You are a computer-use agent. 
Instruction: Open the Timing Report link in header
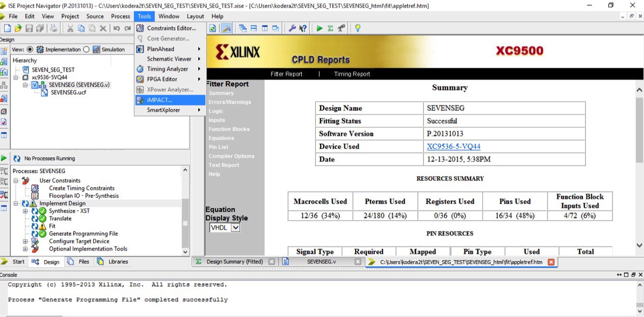(x=352, y=74)
